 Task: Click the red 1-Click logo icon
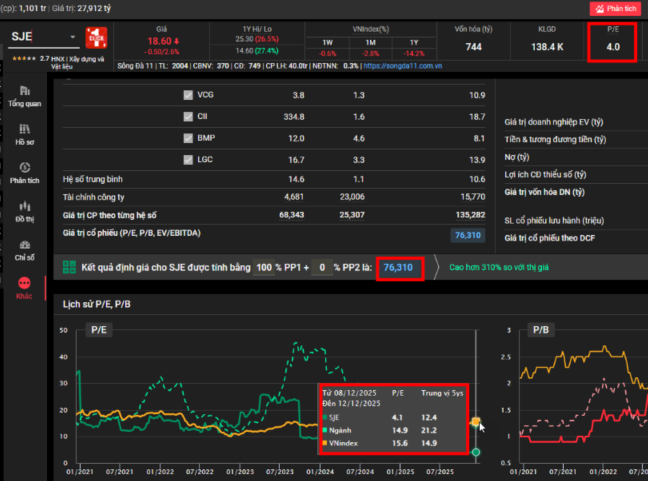(x=96, y=38)
